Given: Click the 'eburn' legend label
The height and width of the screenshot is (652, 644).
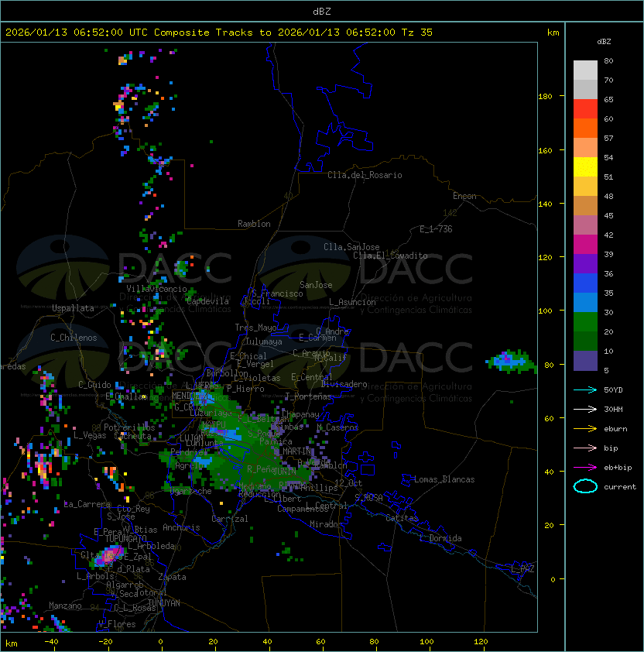Looking at the screenshot, I should [x=615, y=429].
